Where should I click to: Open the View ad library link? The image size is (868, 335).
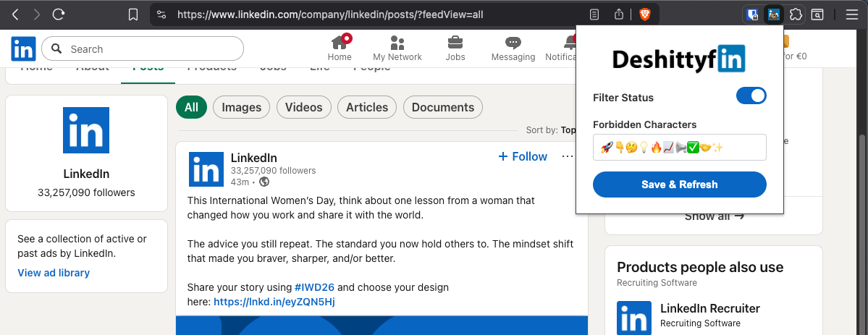point(54,273)
